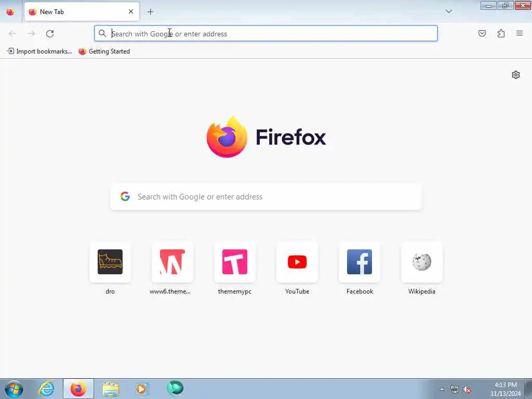
Task: Click the Firefox logo on new tab page
Action: (227, 137)
